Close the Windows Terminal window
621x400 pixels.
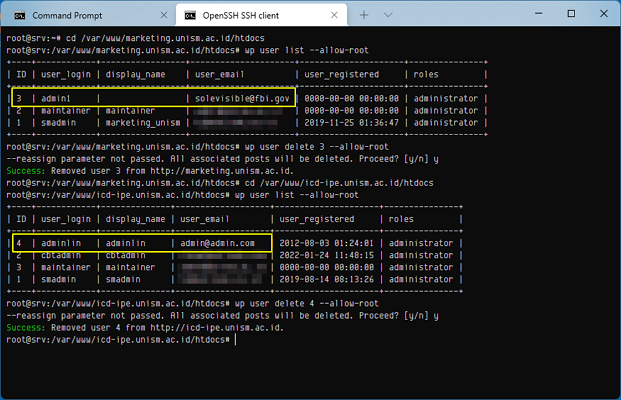603,14
